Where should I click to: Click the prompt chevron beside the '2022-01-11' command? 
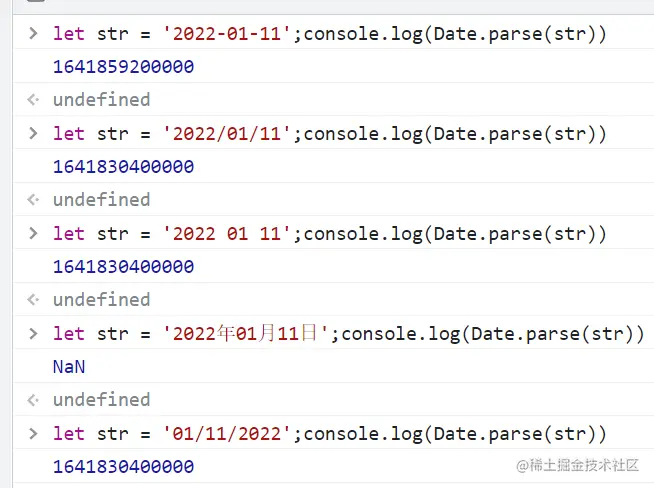click(33, 34)
